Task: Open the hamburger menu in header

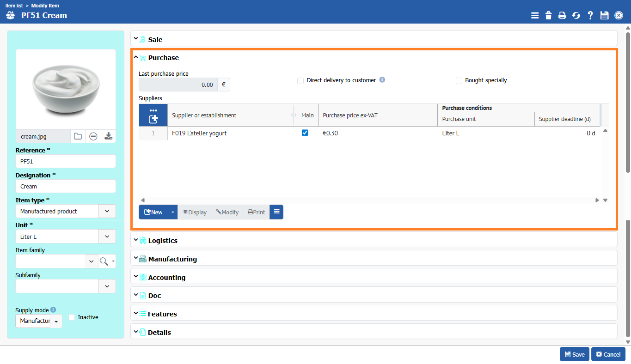Action: point(535,15)
